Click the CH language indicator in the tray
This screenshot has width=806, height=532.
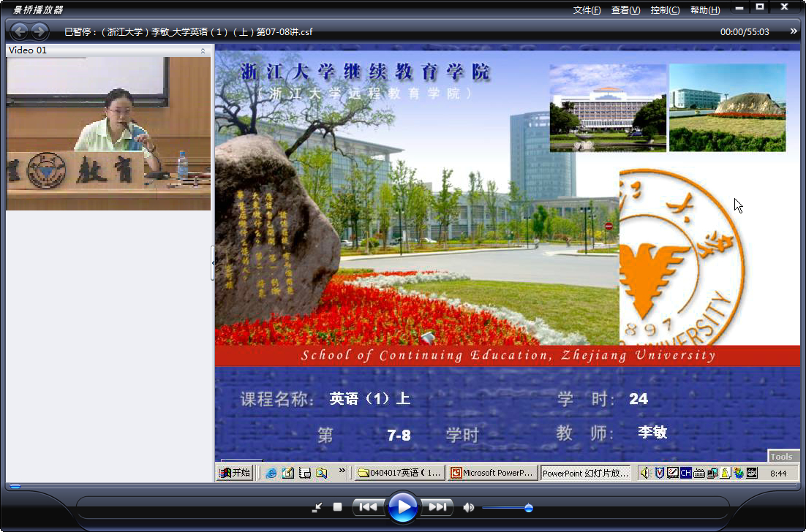pyautogui.click(x=686, y=473)
